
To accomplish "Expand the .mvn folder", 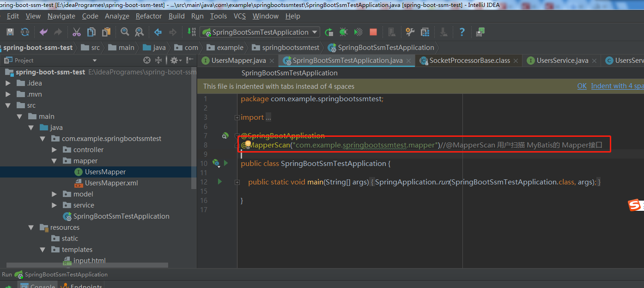I will pos(8,94).
